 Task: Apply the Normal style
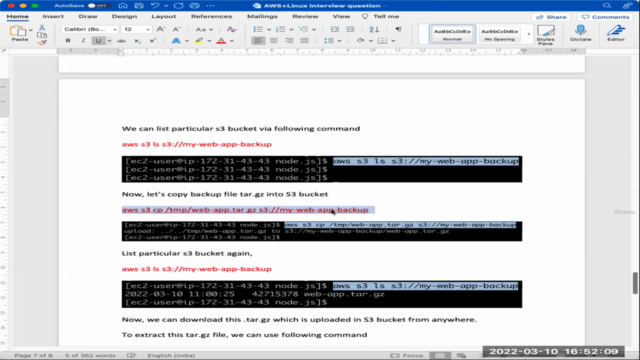tap(452, 34)
